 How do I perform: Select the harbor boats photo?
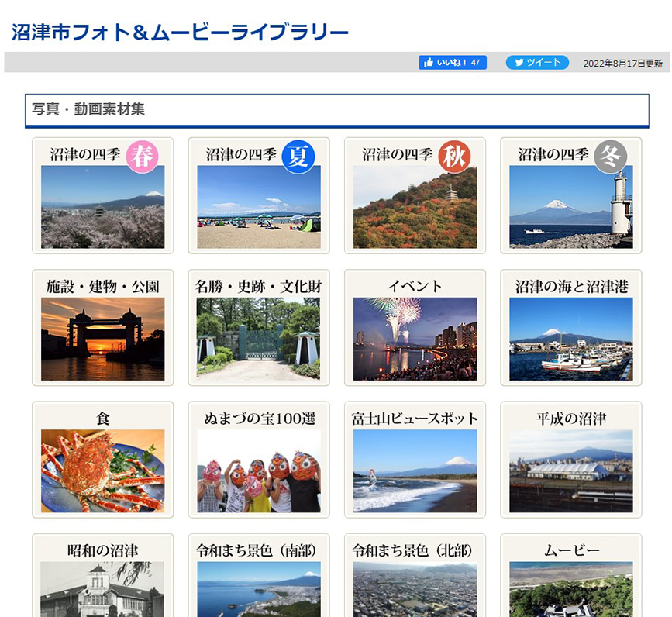(571, 339)
